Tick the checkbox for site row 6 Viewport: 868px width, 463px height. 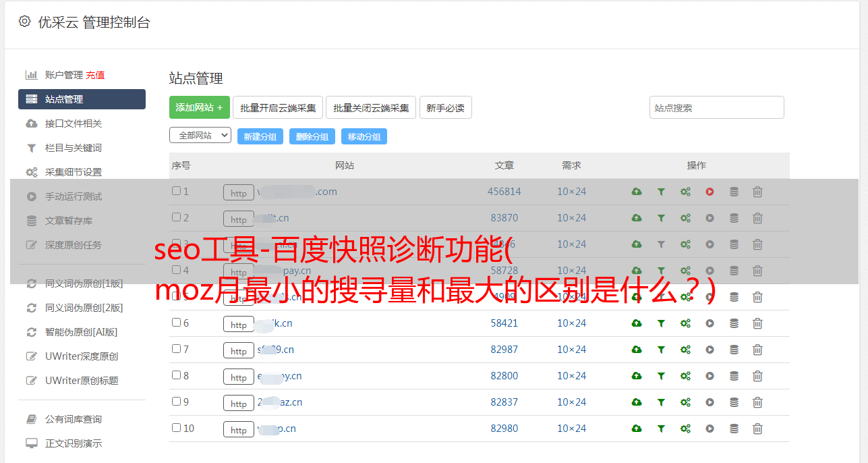[x=176, y=323]
